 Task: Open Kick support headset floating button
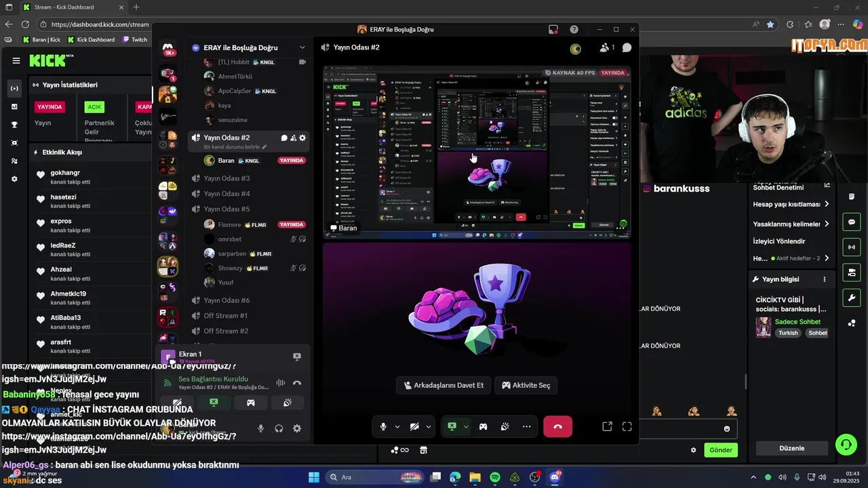coord(846,445)
